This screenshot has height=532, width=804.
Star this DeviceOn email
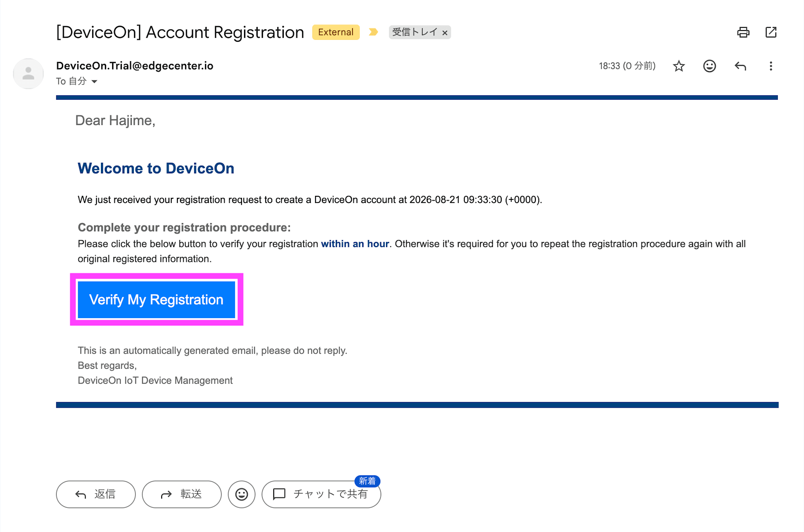(679, 66)
